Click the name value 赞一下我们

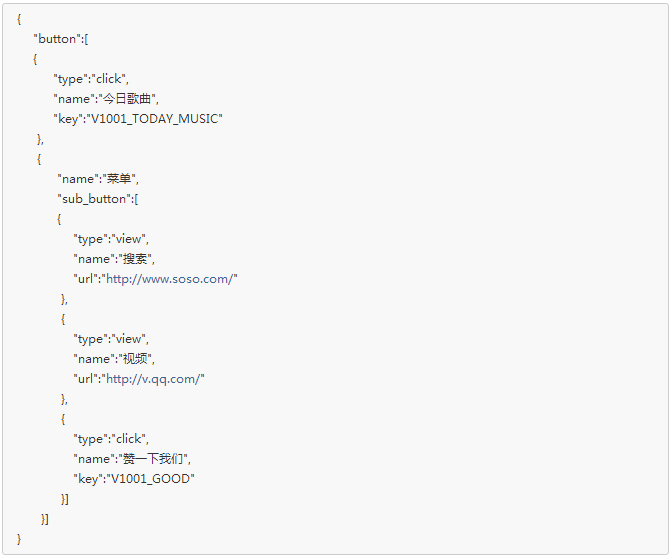pos(153,459)
